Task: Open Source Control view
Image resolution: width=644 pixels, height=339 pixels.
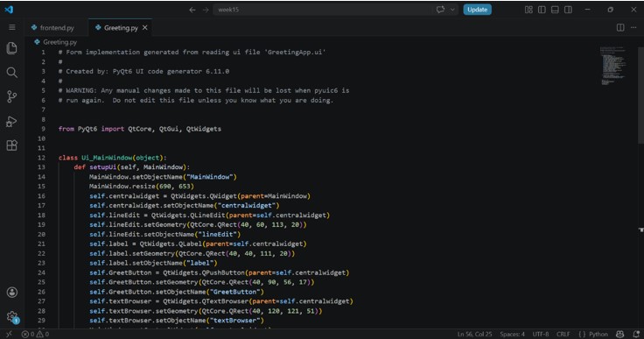Action: tap(12, 96)
